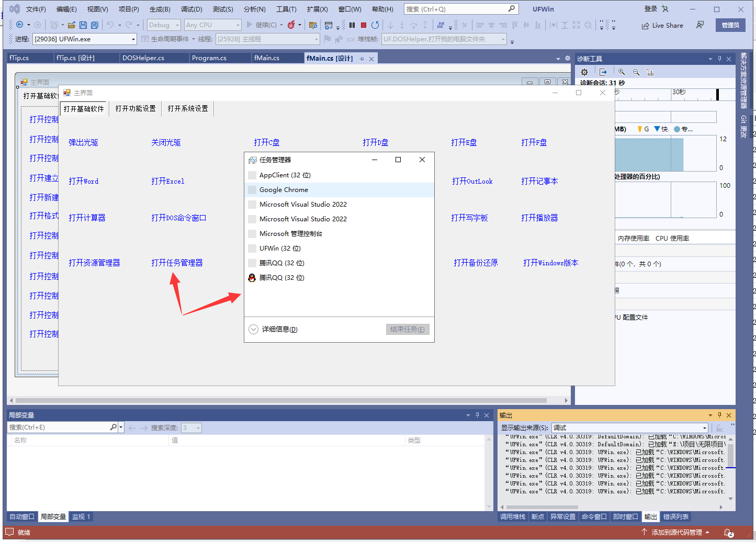The width and height of the screenshot is (756, 542).
Task: Click the Save All icon
Action: [95, 25]
